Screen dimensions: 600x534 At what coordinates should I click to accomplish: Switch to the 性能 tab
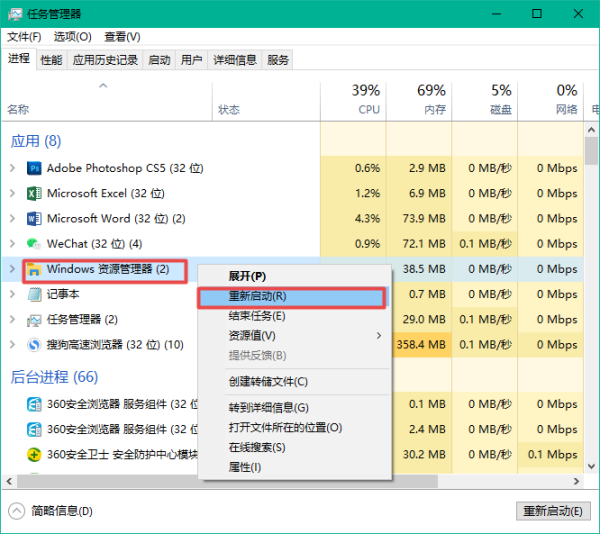(51, 60)
